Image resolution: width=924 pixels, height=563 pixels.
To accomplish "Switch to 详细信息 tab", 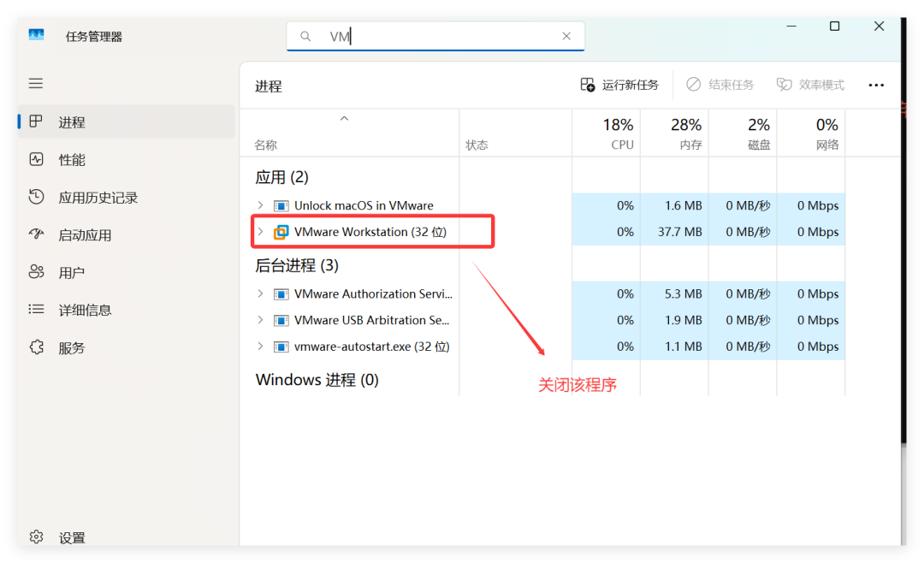I will tap(126, 310).
